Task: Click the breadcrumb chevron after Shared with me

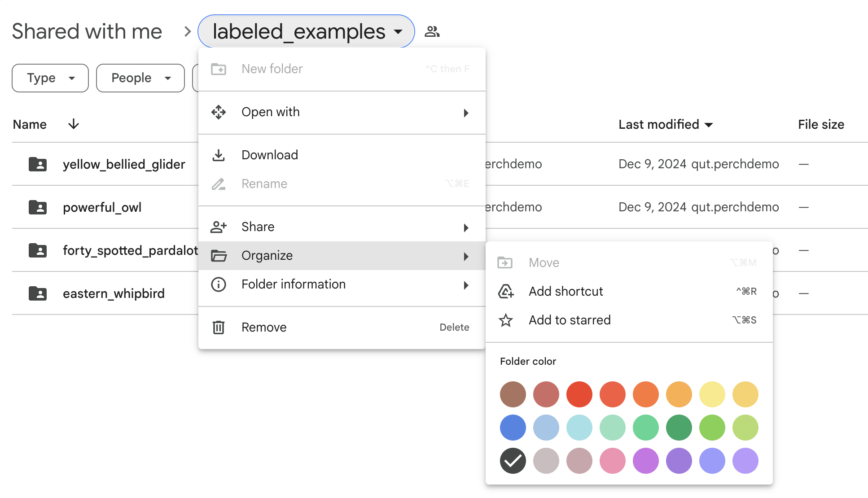Action: click(x=188, y=31)
